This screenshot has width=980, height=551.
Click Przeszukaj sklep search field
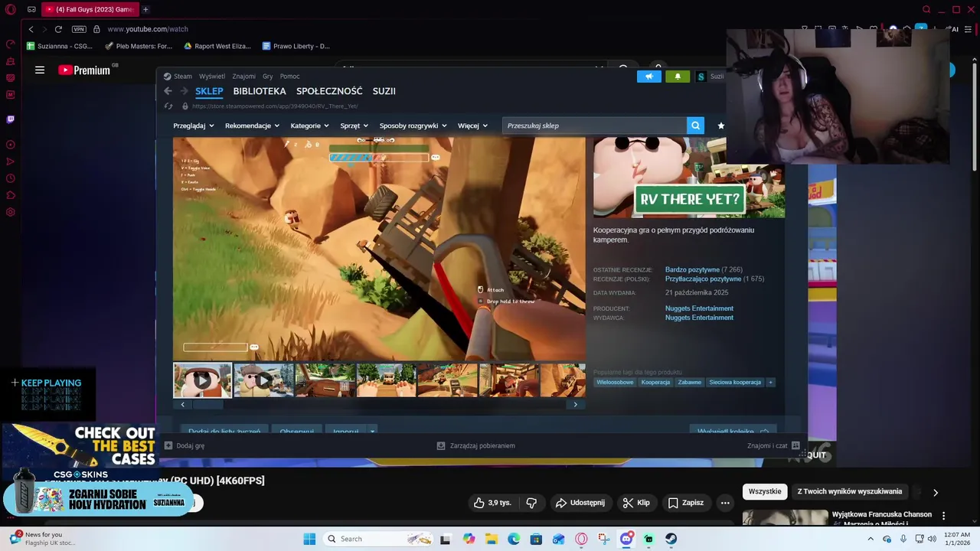click(x=594, y=126)
